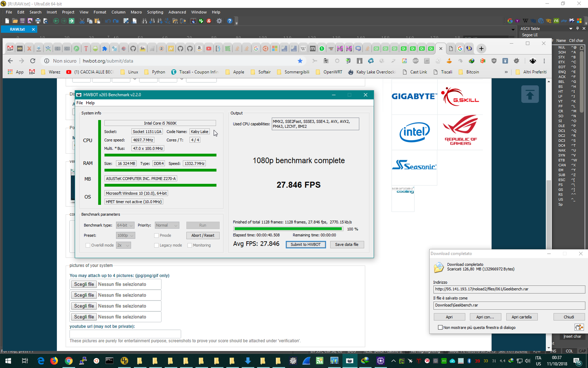Open the Chrome three-dot menu
This screenshot has width=588, height=368.
(544, 61)
